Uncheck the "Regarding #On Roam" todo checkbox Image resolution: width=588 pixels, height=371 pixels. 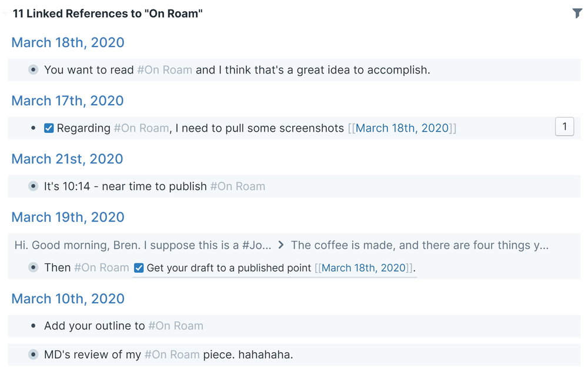pos(49,128)
